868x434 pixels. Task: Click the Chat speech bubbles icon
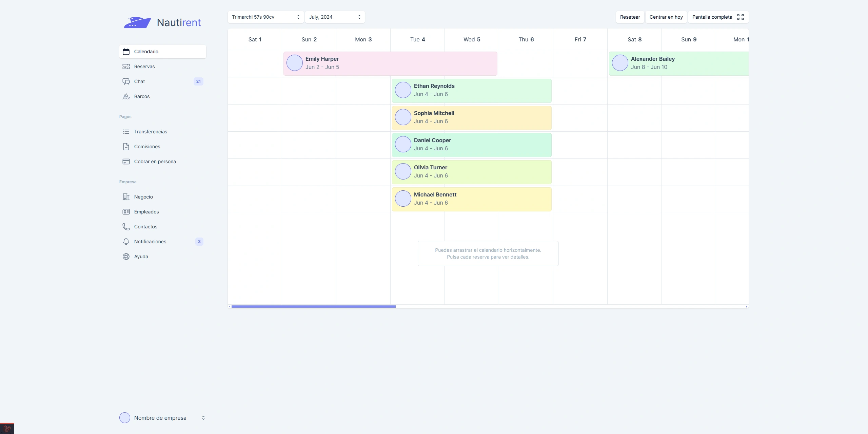[126, 81]
